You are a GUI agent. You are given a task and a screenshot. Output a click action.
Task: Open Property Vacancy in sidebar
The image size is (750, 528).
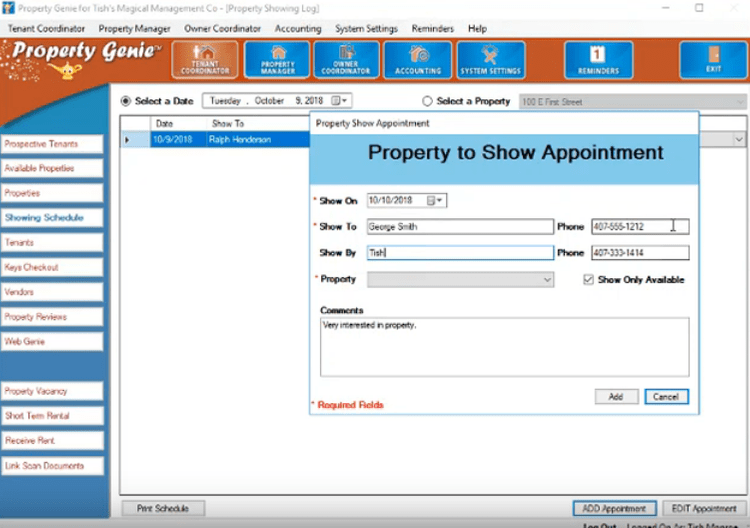click(52, 391)
